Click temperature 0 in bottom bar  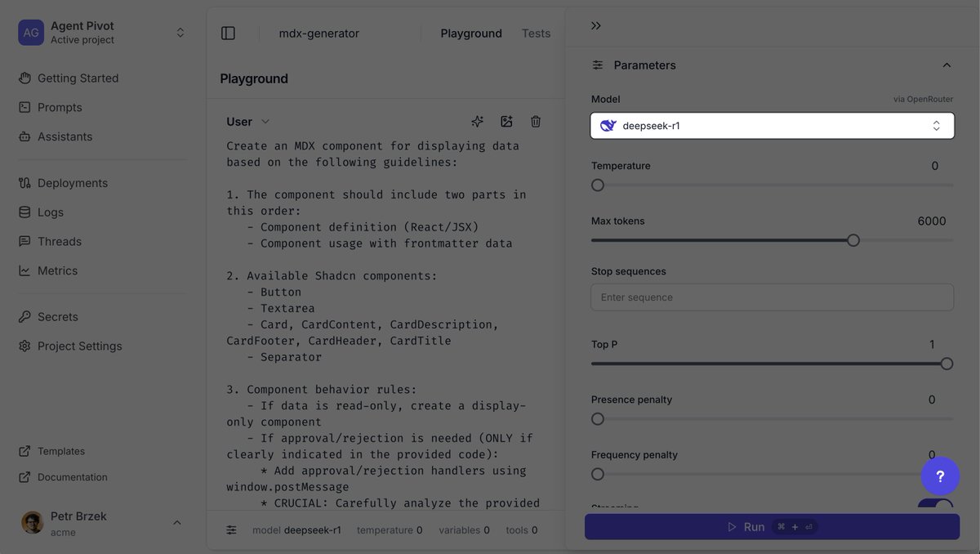point(390,530)
